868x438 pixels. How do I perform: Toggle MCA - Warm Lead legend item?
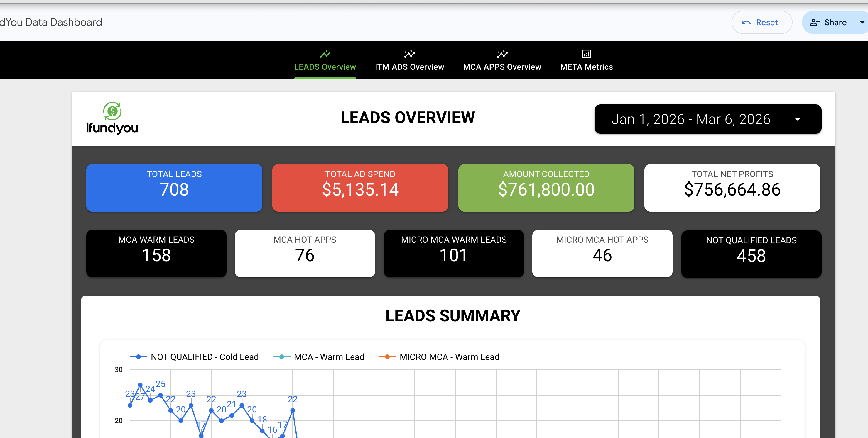pyautogui.click(x=318, y=357)
